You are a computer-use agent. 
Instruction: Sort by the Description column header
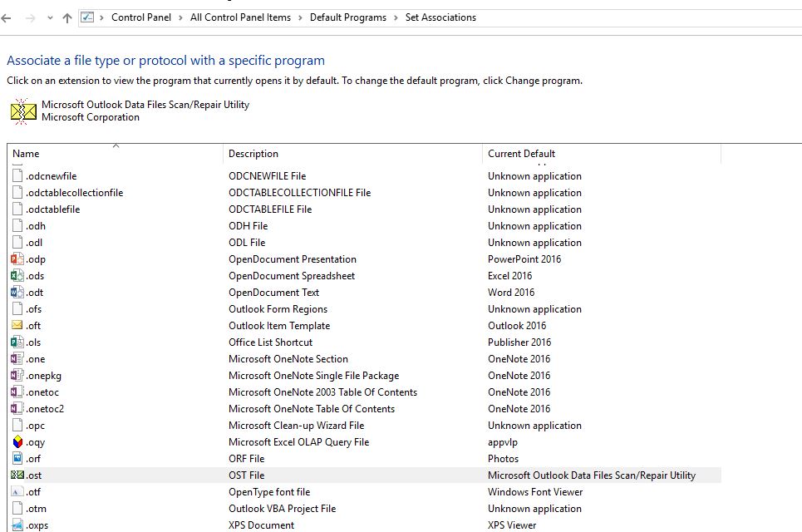coord(253,154)
